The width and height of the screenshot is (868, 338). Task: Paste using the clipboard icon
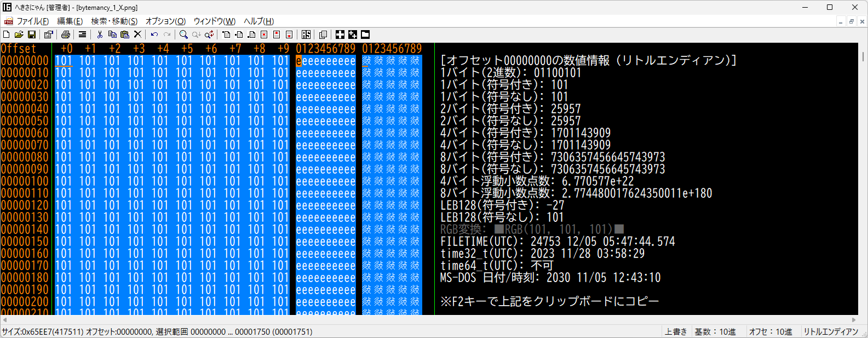[x=125, y=35]
